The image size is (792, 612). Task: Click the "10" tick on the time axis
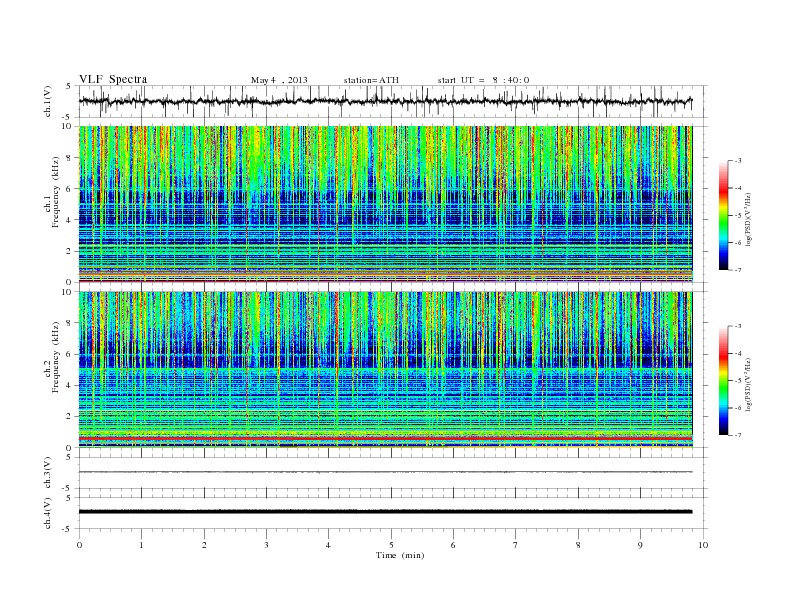703,545
